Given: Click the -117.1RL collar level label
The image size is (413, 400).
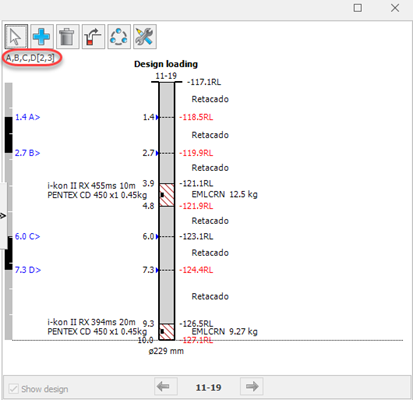Looking at the screenshot, I should [x=204, y=82].
